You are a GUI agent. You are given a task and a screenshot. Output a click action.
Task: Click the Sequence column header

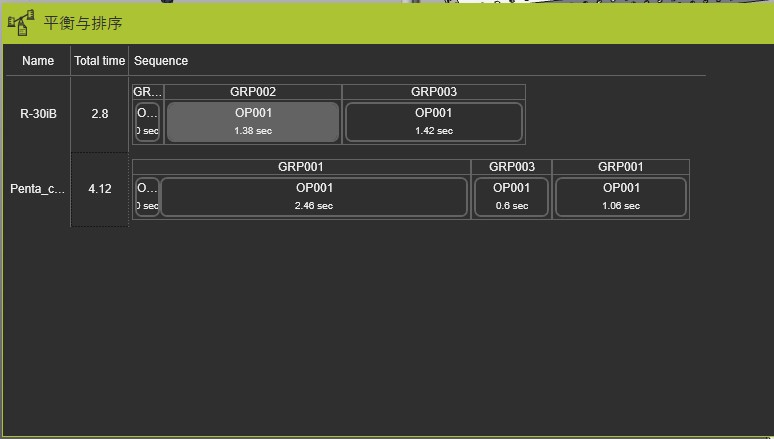(161, 61)
